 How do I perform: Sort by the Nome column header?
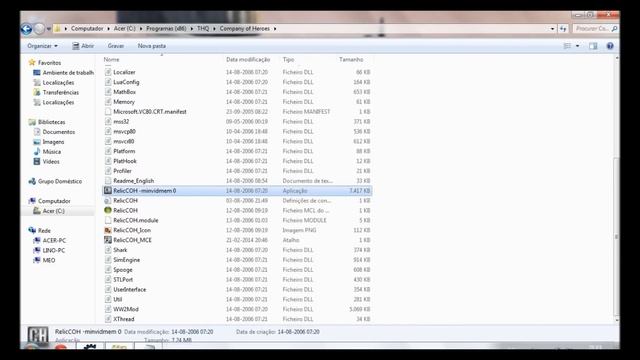111,60
